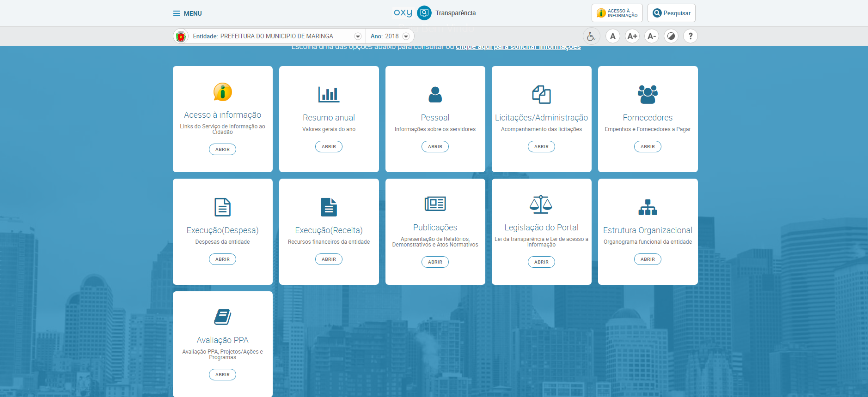Decrease font size with A- button
The width and height of the screenshot is (868, 397).
coord(652,36)
